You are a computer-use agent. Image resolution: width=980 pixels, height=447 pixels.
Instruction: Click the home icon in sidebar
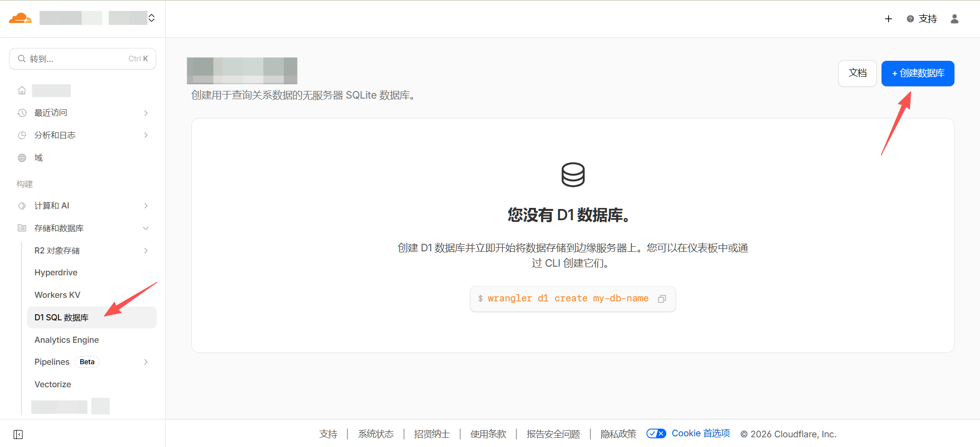pyautogui.click(x=22, y=90)
